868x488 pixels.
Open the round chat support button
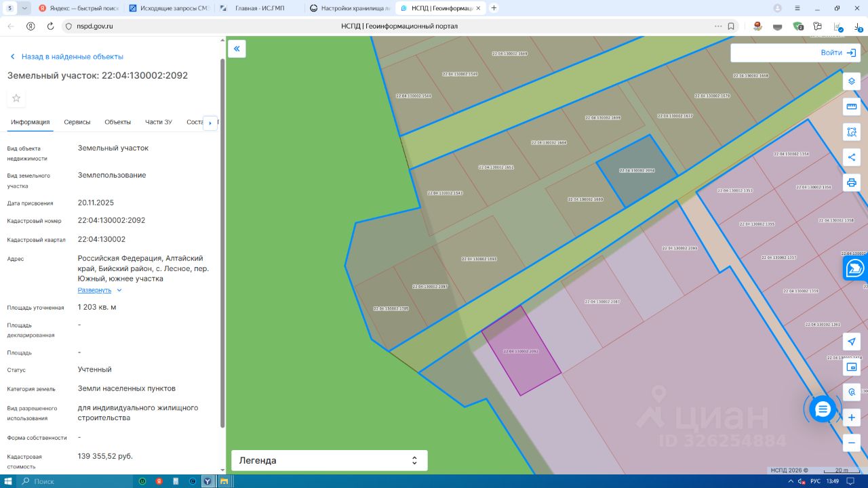pos(823,409)
